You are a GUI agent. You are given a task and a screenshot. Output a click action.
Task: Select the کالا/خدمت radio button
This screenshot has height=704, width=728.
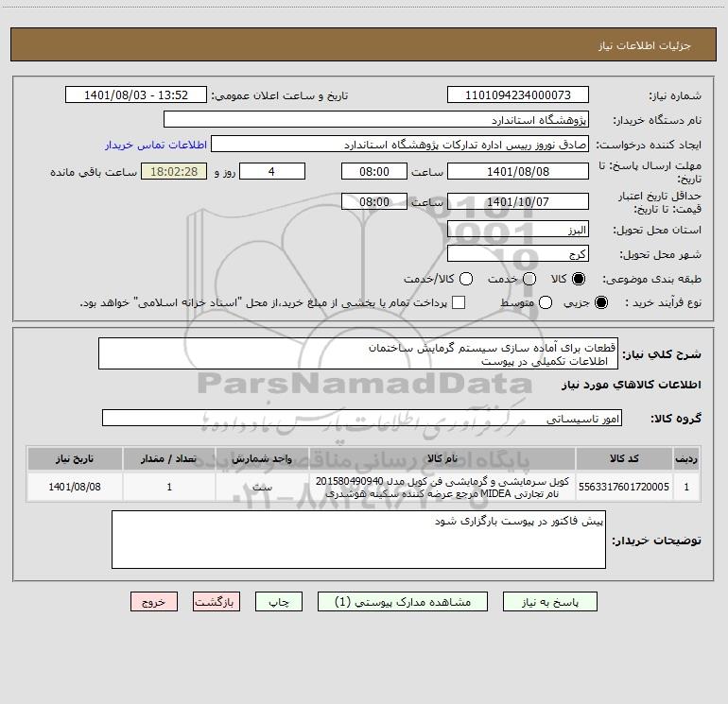click(x=466, y=279)
